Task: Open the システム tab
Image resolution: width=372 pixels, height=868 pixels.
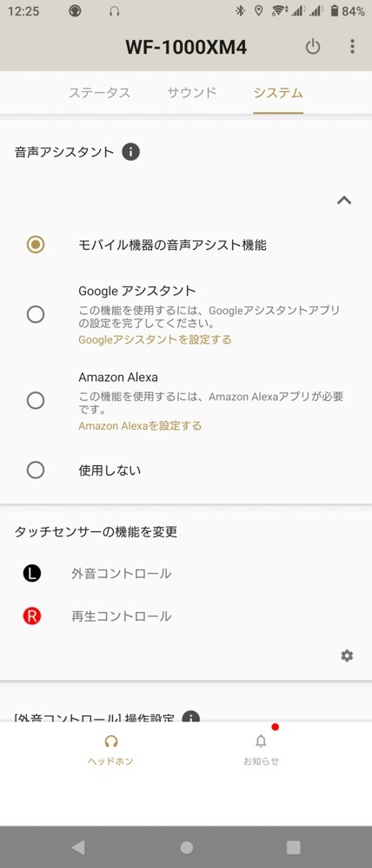Action: tap(278, 93)
